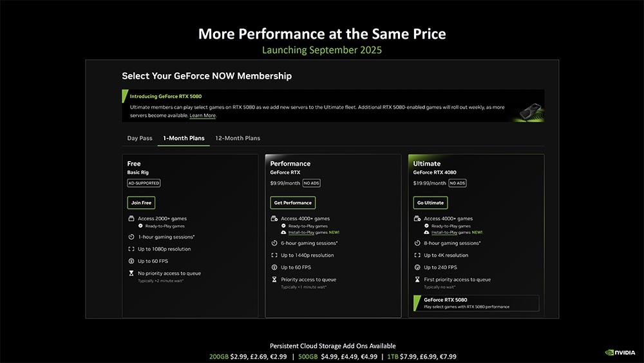Switch to the Day Pass tab
The image size is (644, 363).
[140, 138]
